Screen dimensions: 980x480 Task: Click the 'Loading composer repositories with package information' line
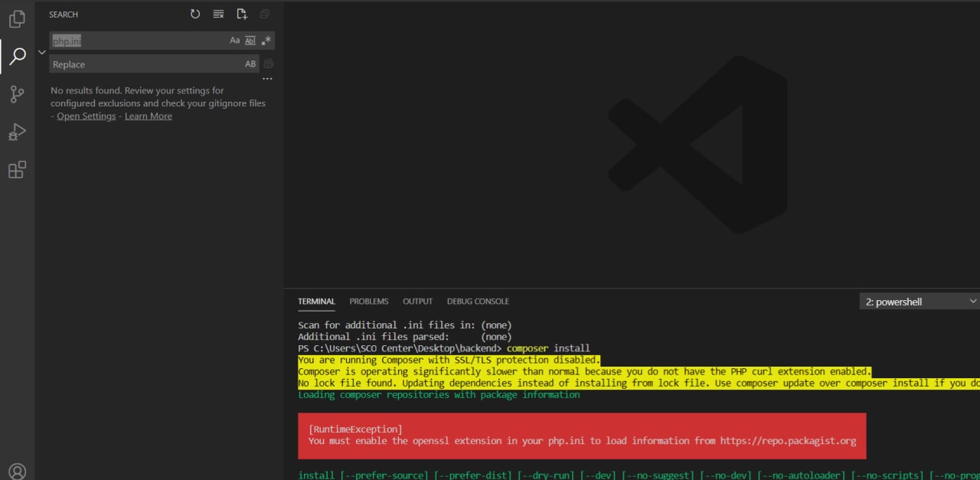439,395
